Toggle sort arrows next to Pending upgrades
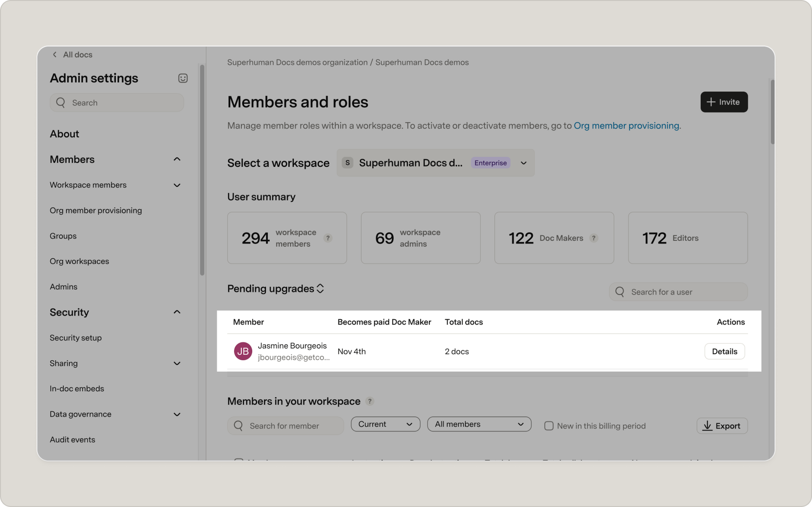The height and width of the screenshot is (507, 812). tap(320, 289)
